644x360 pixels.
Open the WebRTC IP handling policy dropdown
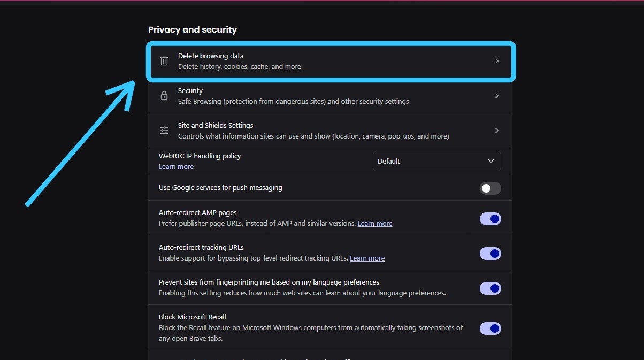pyautogui.click(x=436, y=161)
